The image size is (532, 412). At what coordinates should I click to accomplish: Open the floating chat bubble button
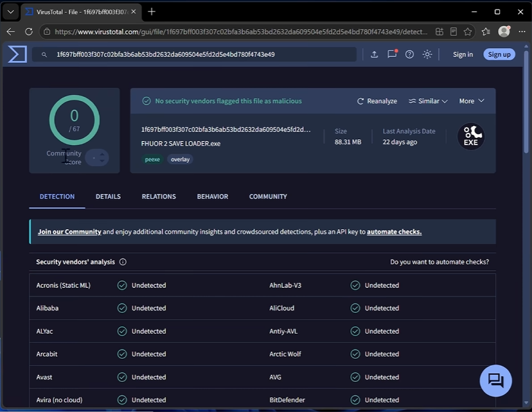(495, 381)
